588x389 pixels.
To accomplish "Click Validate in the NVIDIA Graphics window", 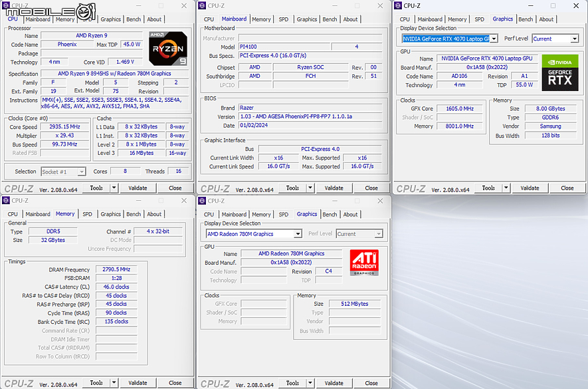I will pyautogui.click(x=530, y=188).
